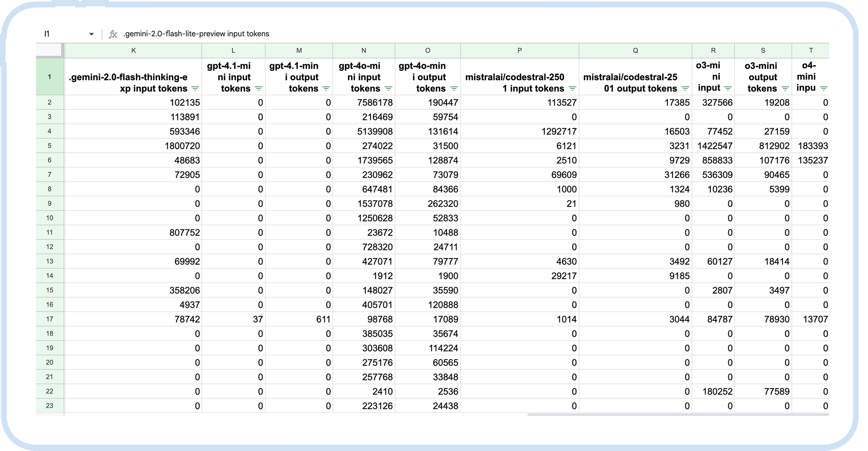868x451 pixels.
Task: Open filter for codestral-2501 input tokens column
Action: 572,89
